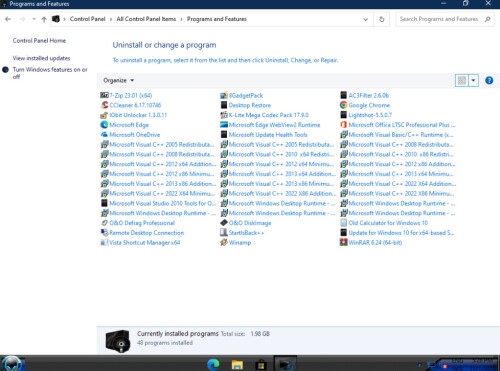Click the WinRAR 6.24 icon
500x371 pixels.
(343, 242)
